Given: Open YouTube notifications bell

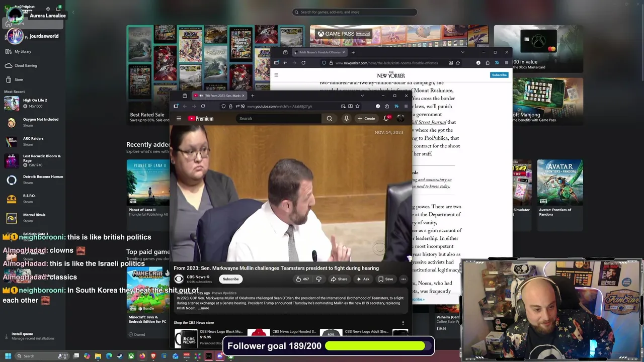Looking at the screenshot, I should tap(386, 119).
